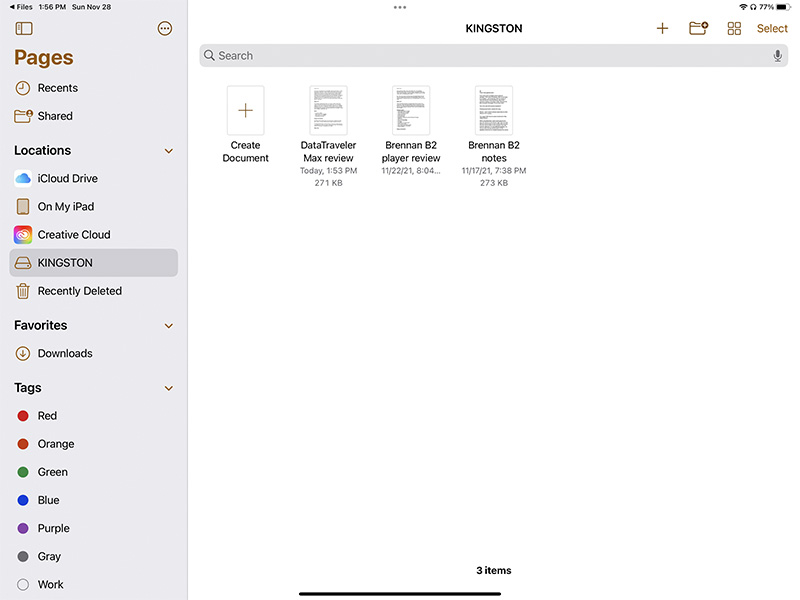Screen dimensions: 800x600
Task: Click the "271 KB" file size text
Action: [x=329, y=183]
